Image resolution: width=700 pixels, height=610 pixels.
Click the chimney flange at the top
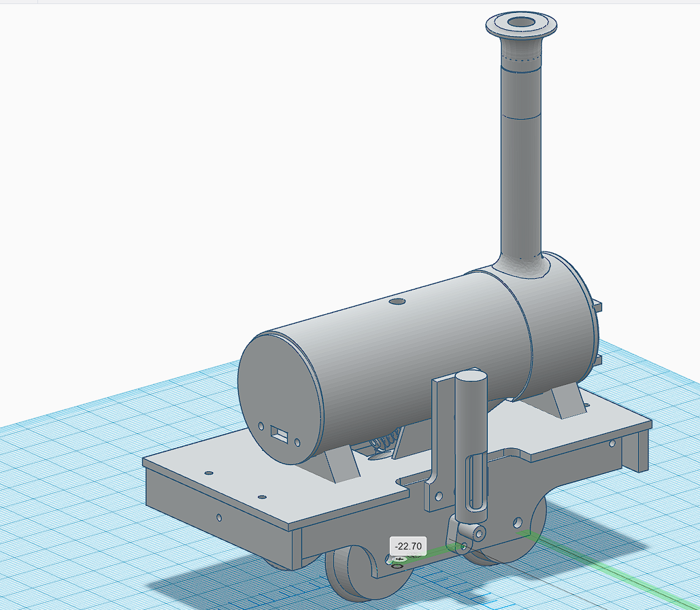click(520, 24)
